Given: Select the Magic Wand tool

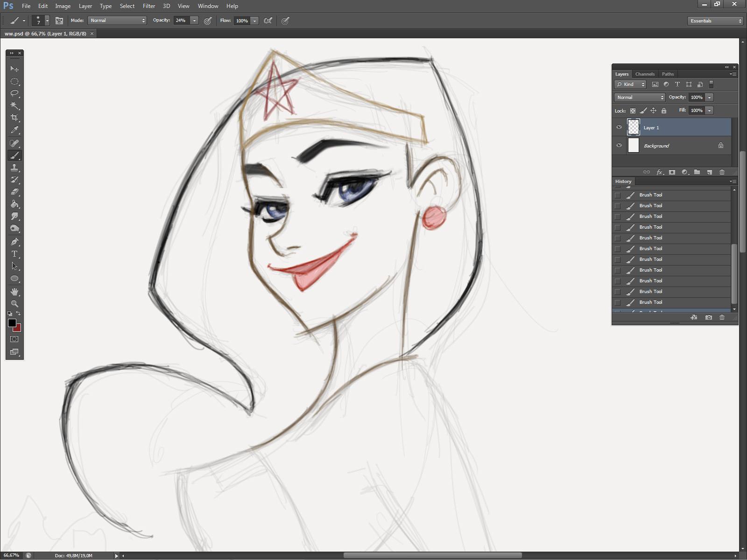Looking at the screenshot, I should 14,105.
